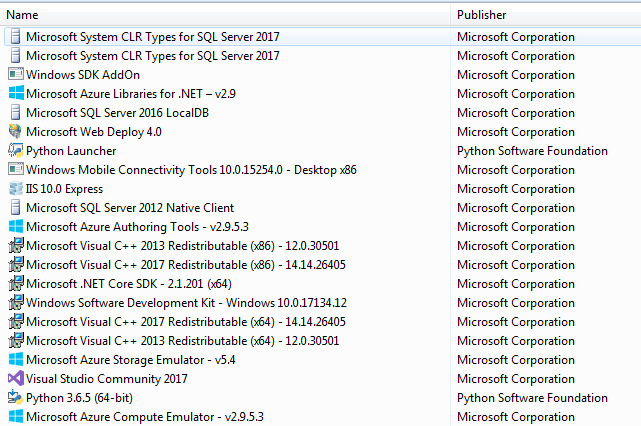Click the Visual C++ 2017 (x86) installer icon
Viewport: 641px width, 426px height.
tap(16, 265)
